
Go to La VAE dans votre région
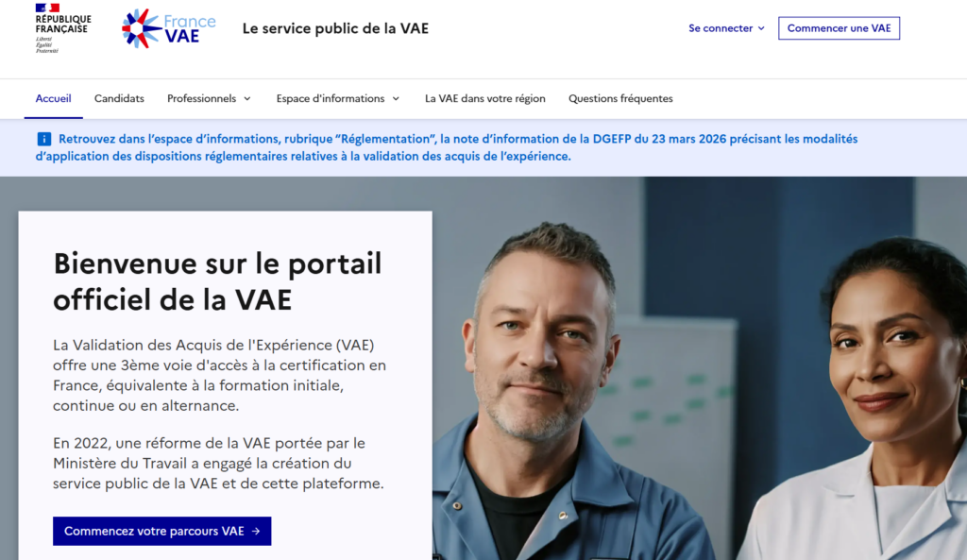pos(484,98)
